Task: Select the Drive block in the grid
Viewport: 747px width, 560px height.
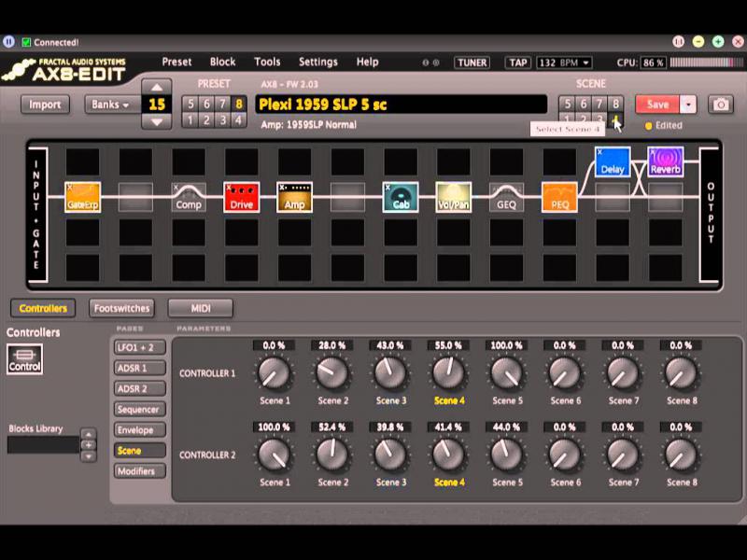Action: point(241,197)
